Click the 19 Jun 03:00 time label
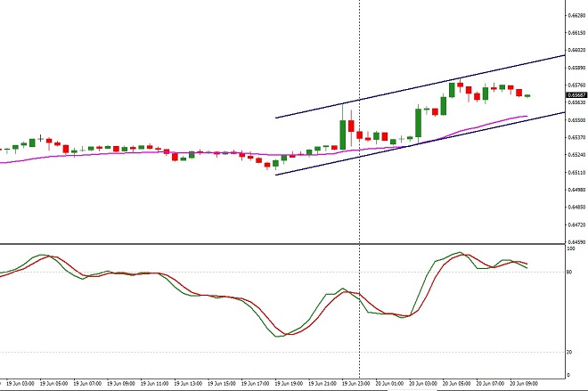 click(x=20, y=384)
